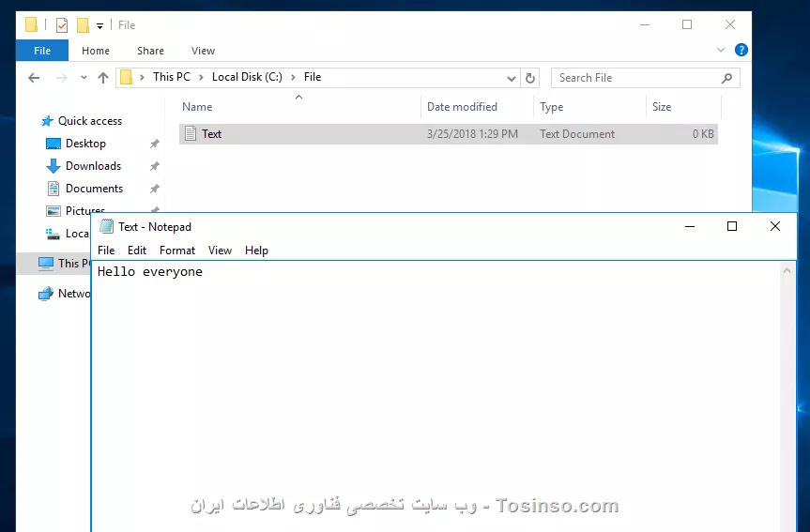Open the address bar history dropdown
810x532 pixels.
[511, 79]
